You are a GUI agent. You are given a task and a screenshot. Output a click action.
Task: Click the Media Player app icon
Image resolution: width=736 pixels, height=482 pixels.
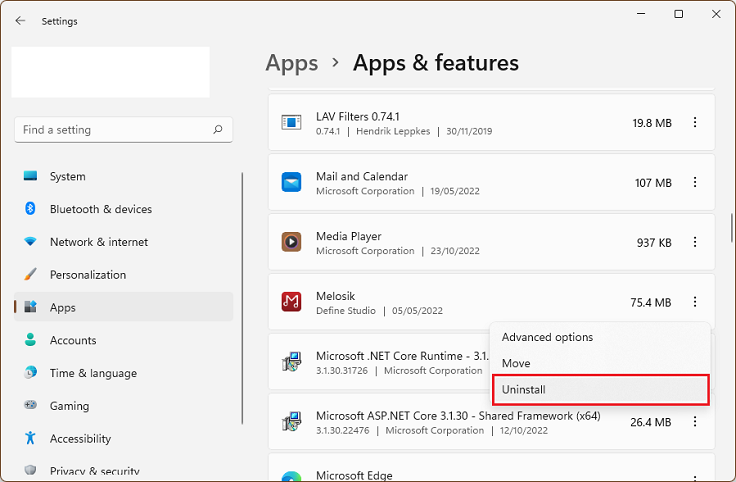click(291, 242)
